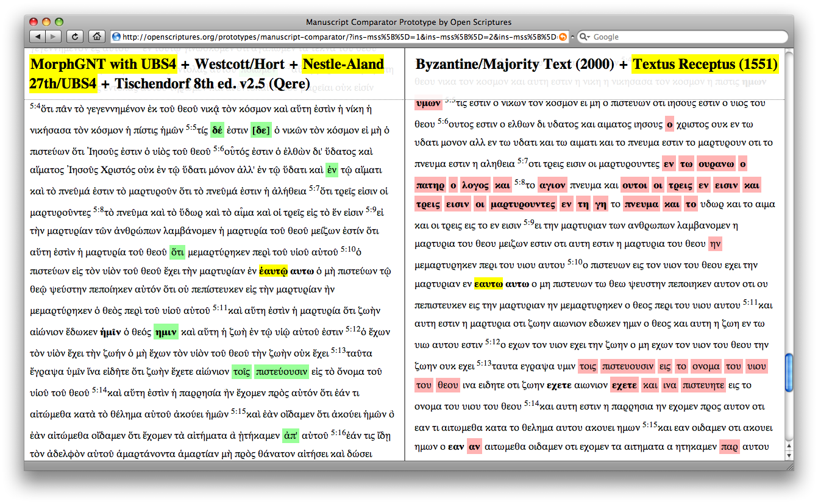Click pink 'ην' before μεμαρτυρηκεν in right pane
Image resolution: width=818 pixels, height=504 pixels.
tap(715, 244)
